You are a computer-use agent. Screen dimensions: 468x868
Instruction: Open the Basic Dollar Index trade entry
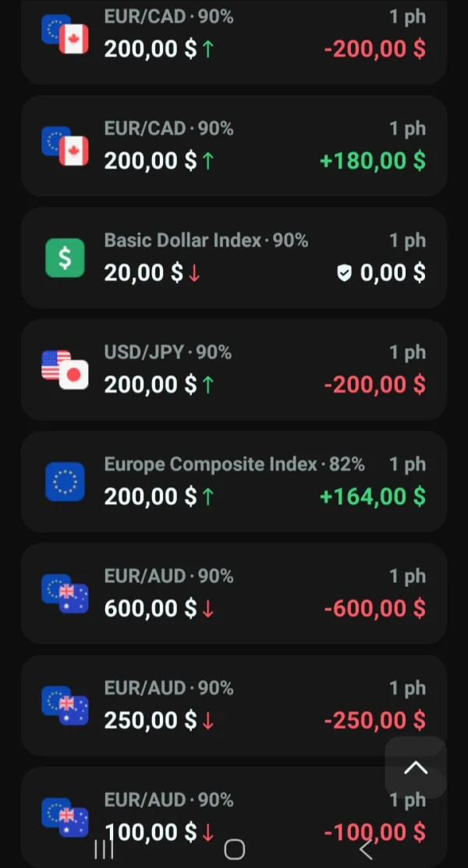coord(234,258)
